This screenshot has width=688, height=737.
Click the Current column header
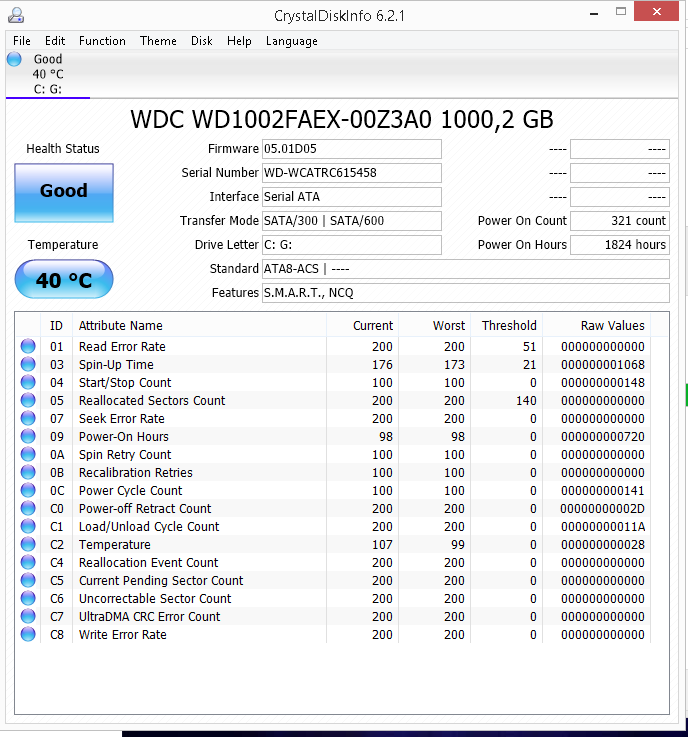pyautogui.click(x=362, y=325)
